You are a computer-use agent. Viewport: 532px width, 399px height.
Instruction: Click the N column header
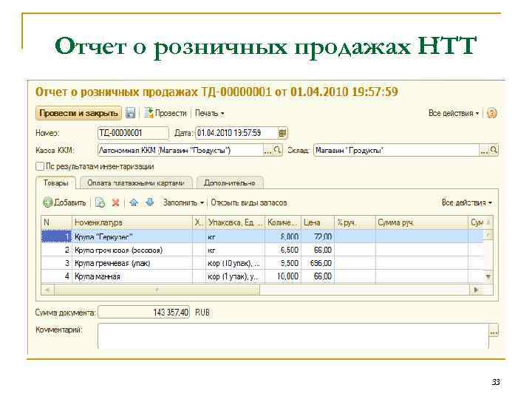pos(57,222)
